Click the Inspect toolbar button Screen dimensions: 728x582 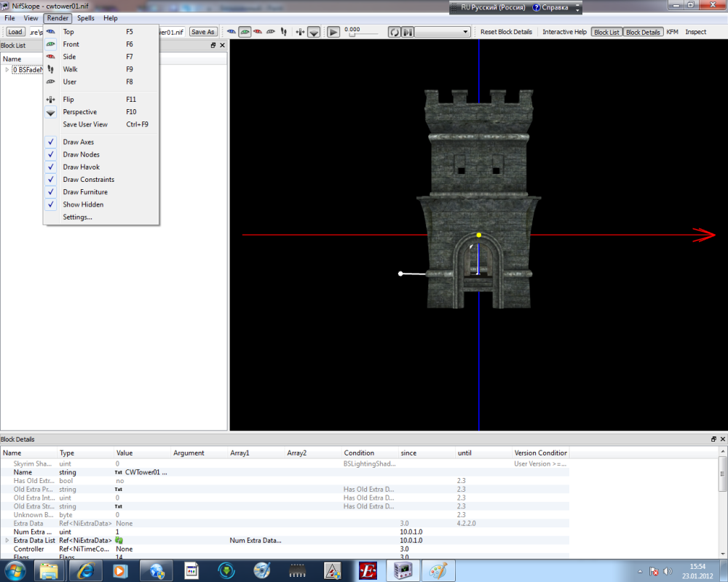click(695, 31)
